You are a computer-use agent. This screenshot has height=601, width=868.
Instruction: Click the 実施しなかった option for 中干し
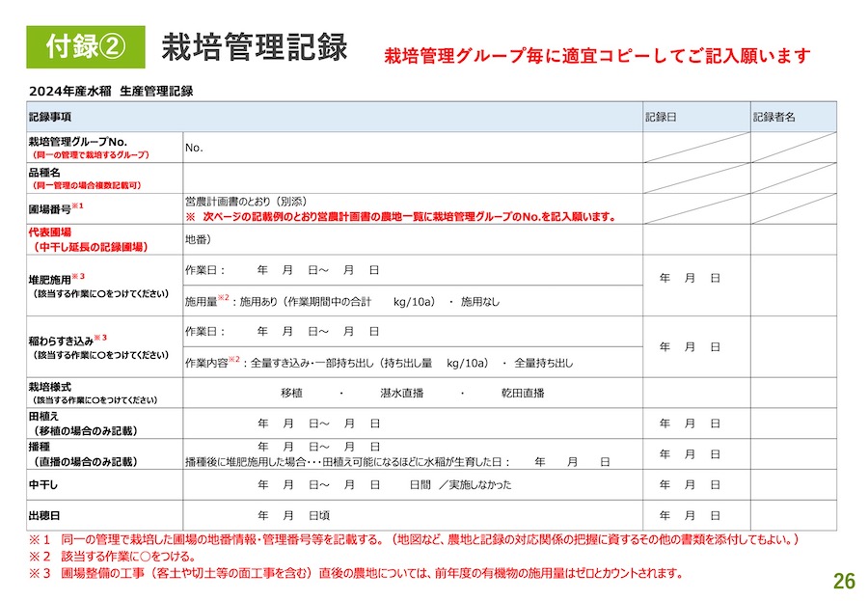point(479,484)
